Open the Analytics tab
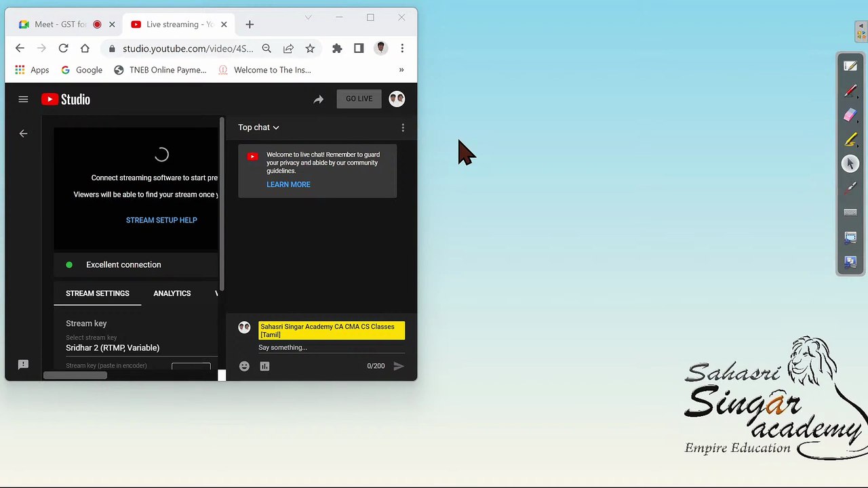868x488 pixels. (x=172, y=293)
